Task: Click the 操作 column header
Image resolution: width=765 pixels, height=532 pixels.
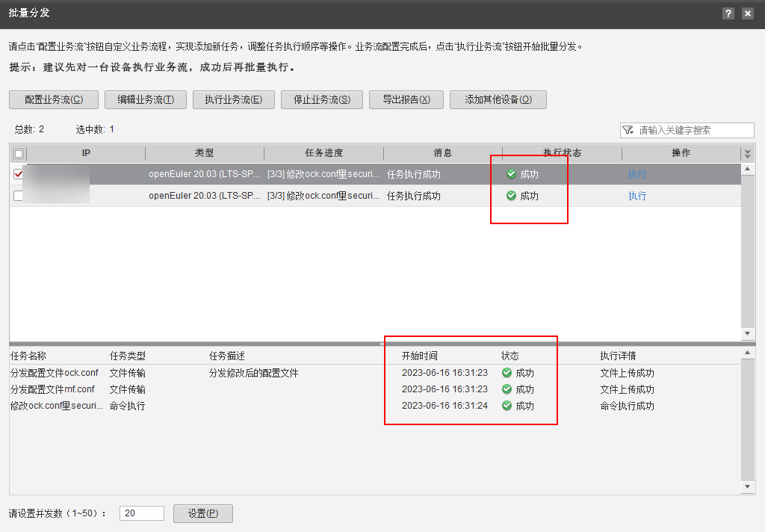Action: [681, 153]
